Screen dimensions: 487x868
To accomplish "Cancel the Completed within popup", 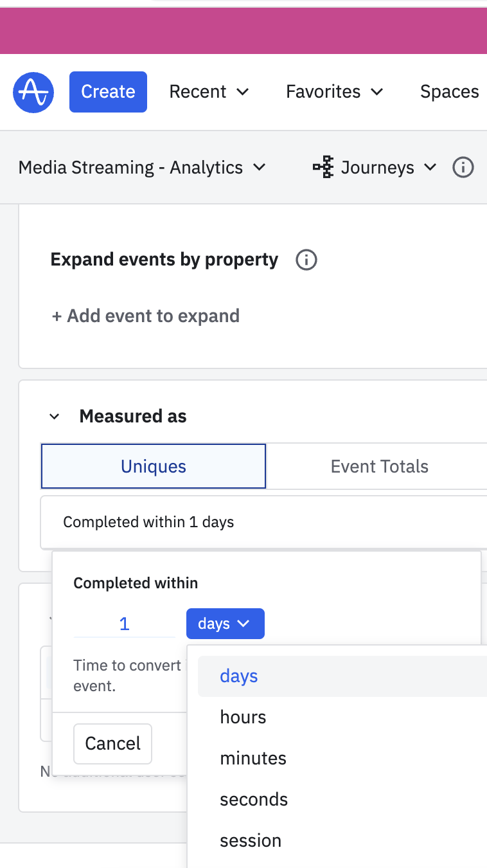I will (112, 744).
